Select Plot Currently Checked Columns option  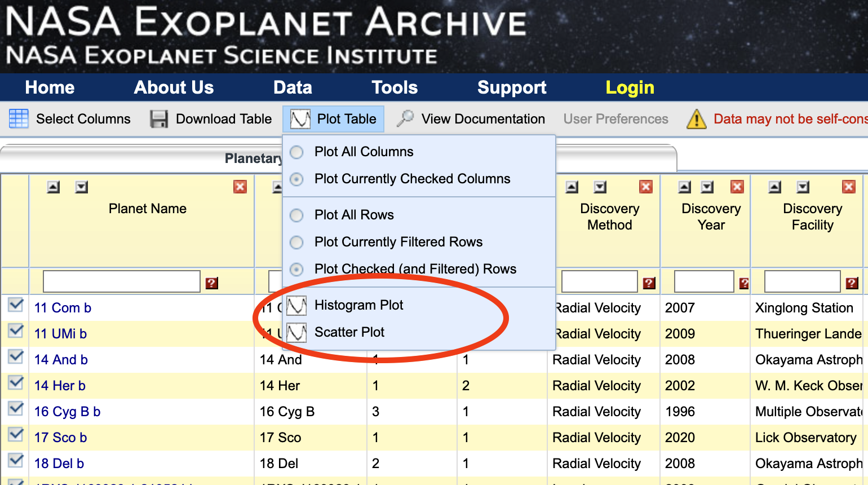click(x=296, y=179)
